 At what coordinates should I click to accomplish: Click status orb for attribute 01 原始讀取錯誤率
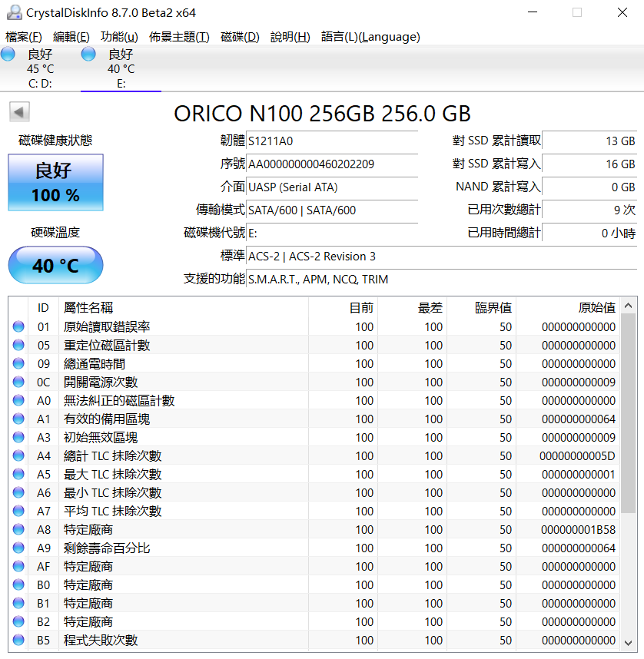click(x=18, y=326)
